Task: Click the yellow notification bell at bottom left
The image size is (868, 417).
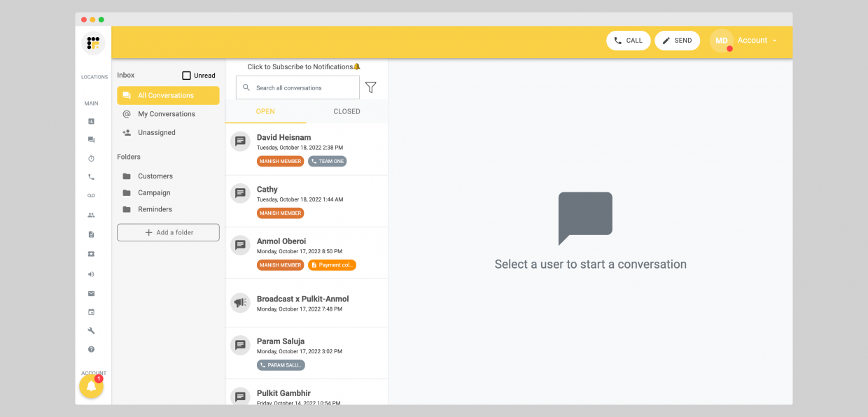Action: pos(91,386)
